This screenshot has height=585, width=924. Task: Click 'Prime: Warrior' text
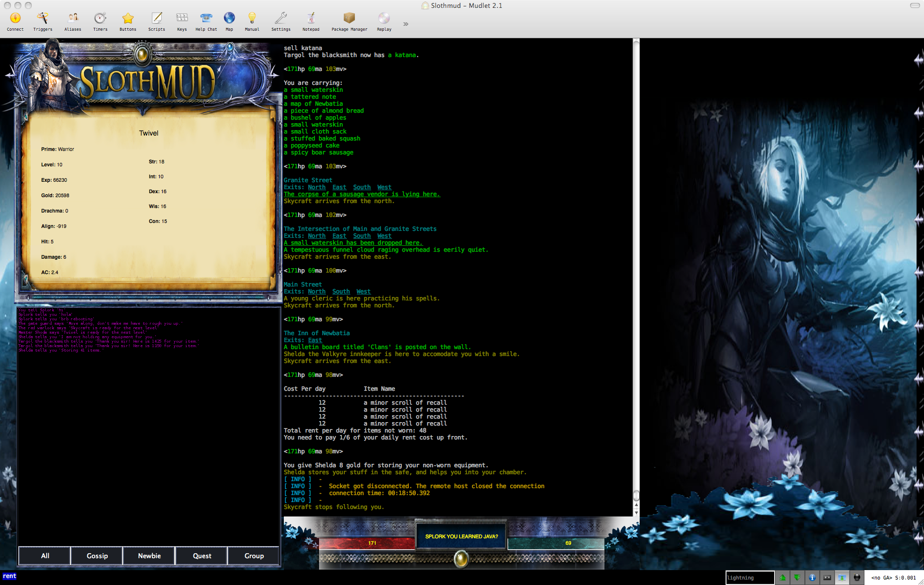click(x=58, y=149)
